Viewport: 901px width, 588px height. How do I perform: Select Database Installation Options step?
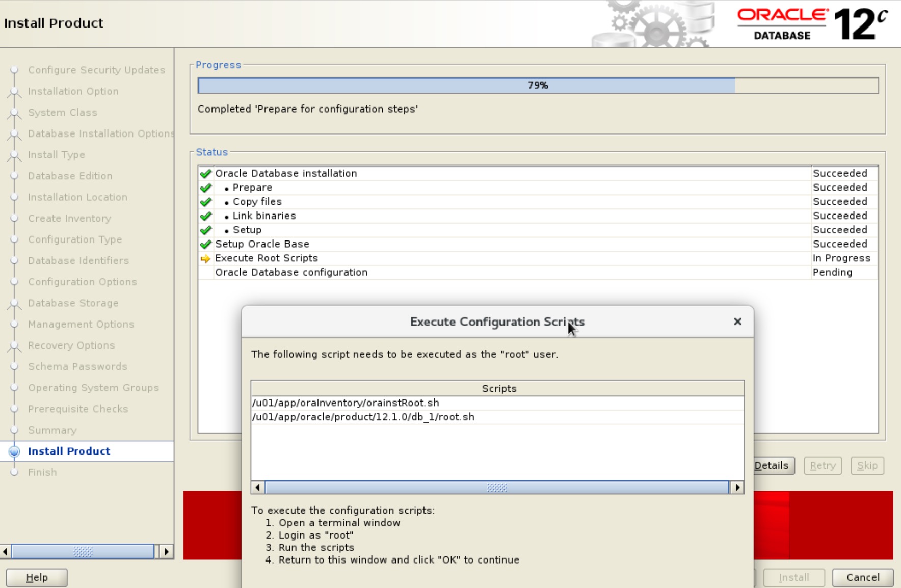click(x=101, y=133)
